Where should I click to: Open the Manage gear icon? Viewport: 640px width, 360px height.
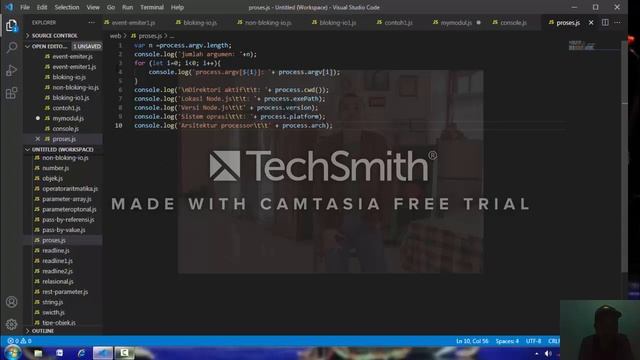(x=11, y=324)
